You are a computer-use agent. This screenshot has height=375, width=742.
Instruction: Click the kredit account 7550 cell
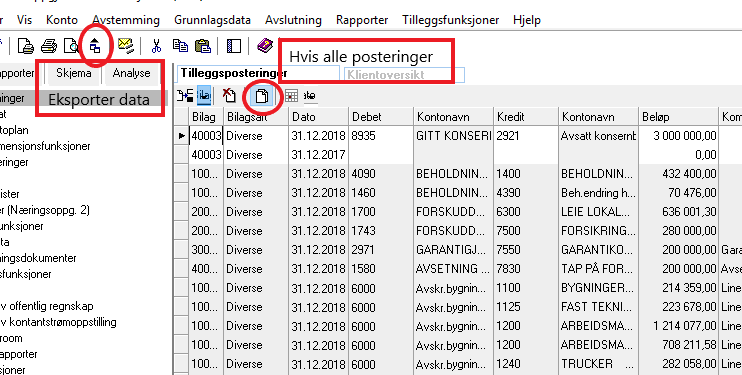pyautogui.click(x=526, y=250)
